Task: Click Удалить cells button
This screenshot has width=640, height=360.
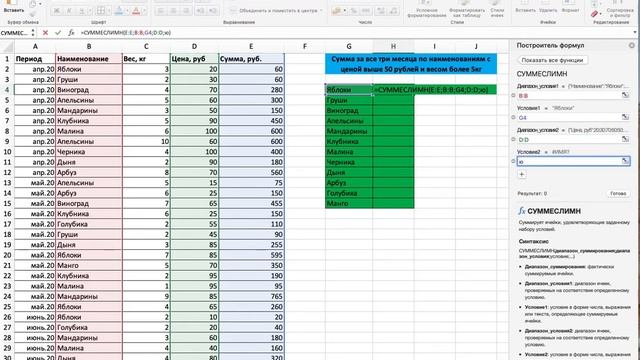Action: click(x=548, y=7)
